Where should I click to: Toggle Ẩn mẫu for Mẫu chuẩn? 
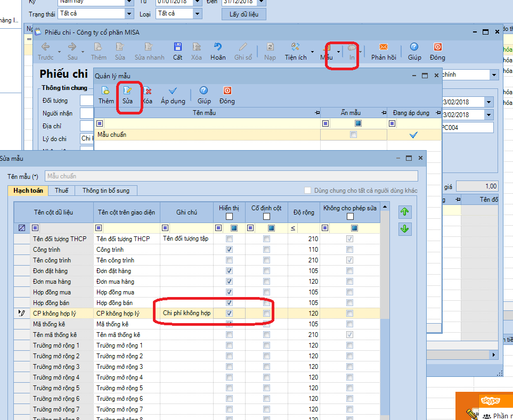(353, 134)
